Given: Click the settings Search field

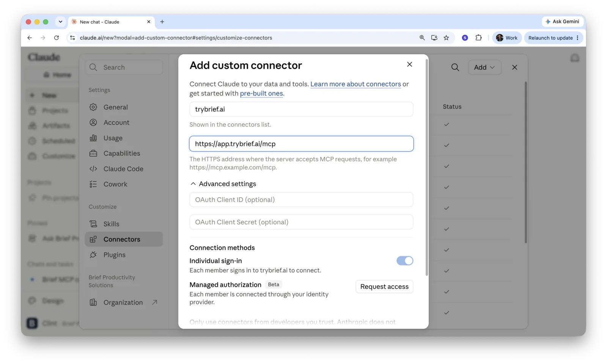Looking at the screenshot, I should (124, 67).
